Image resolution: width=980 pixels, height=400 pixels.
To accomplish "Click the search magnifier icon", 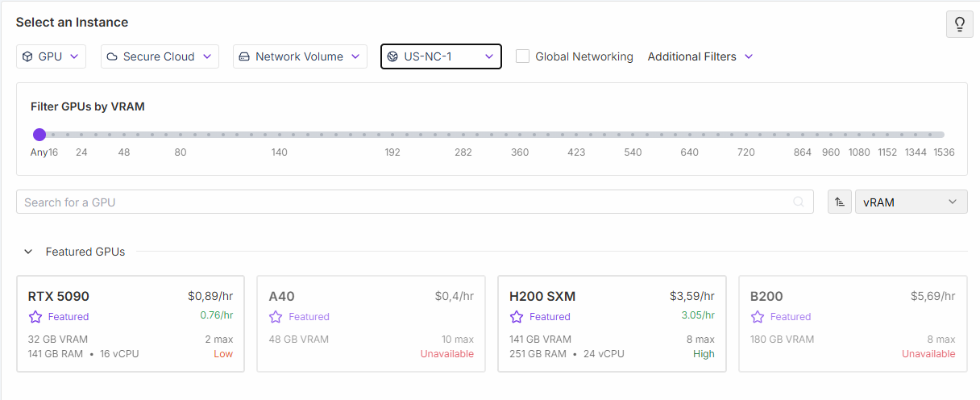I will pyautogui.click(x=799, y=202).
